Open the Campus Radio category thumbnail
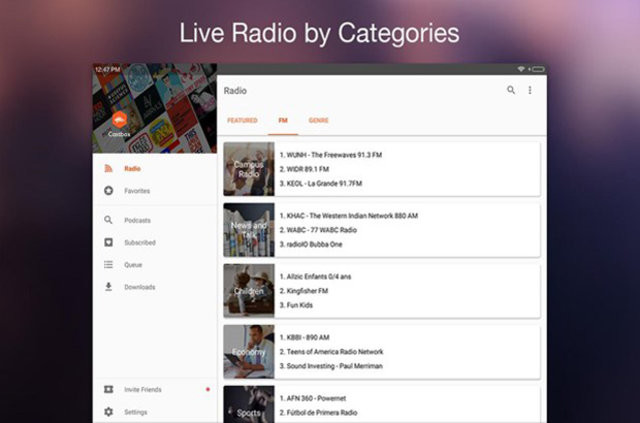640x423 pixels. [x=249, y=168]
